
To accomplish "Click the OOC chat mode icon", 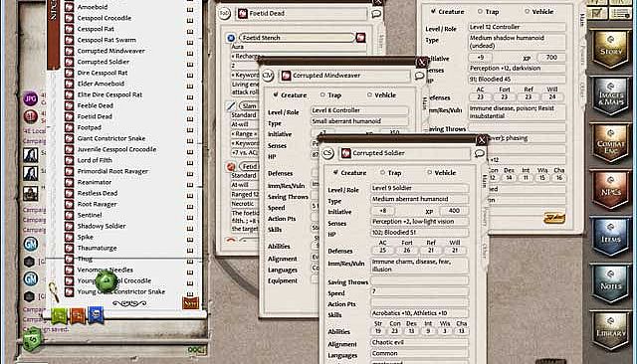I will (x=197, y=349).
